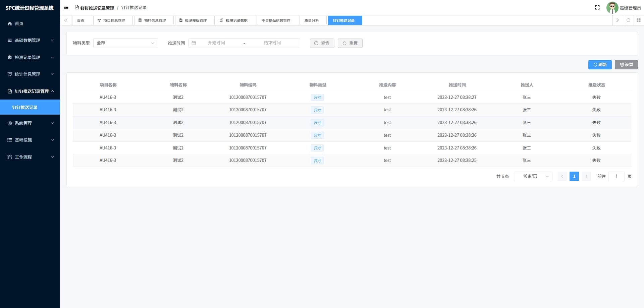Viewport: 644px width, 308px height.
Task: Click 尺寸 tag in the 08:38:27 row
Action: tap(317, 98)
